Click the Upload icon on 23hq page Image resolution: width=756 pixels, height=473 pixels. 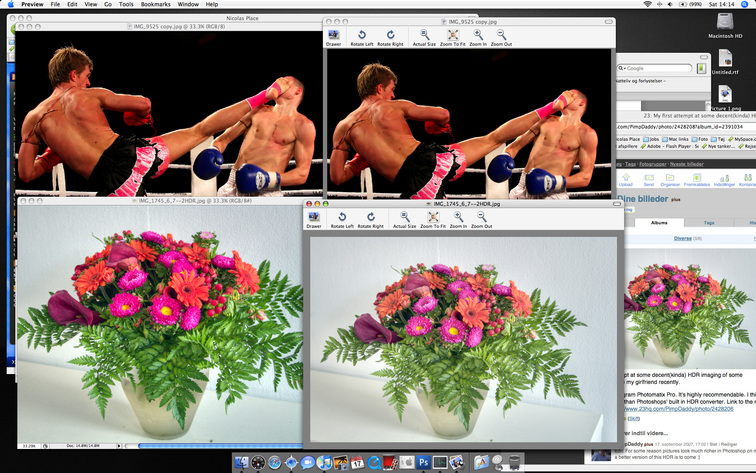626,180
